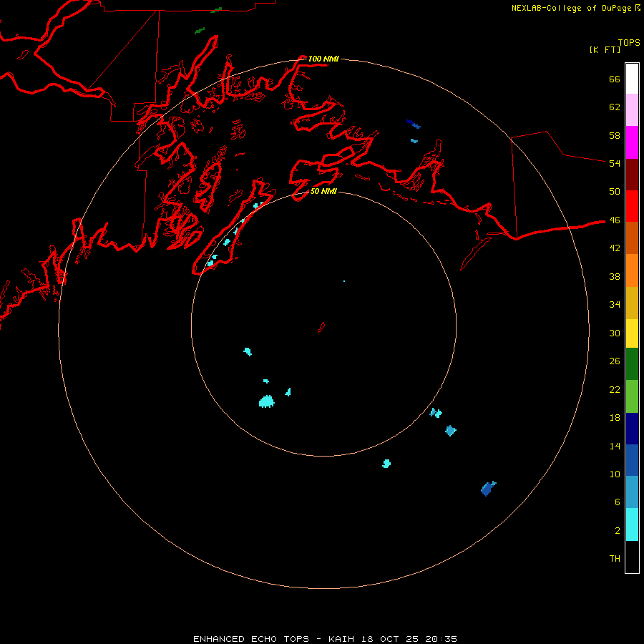
Task: Click the largest cyan echo southwest of center
Action: (x=267, y=401)
